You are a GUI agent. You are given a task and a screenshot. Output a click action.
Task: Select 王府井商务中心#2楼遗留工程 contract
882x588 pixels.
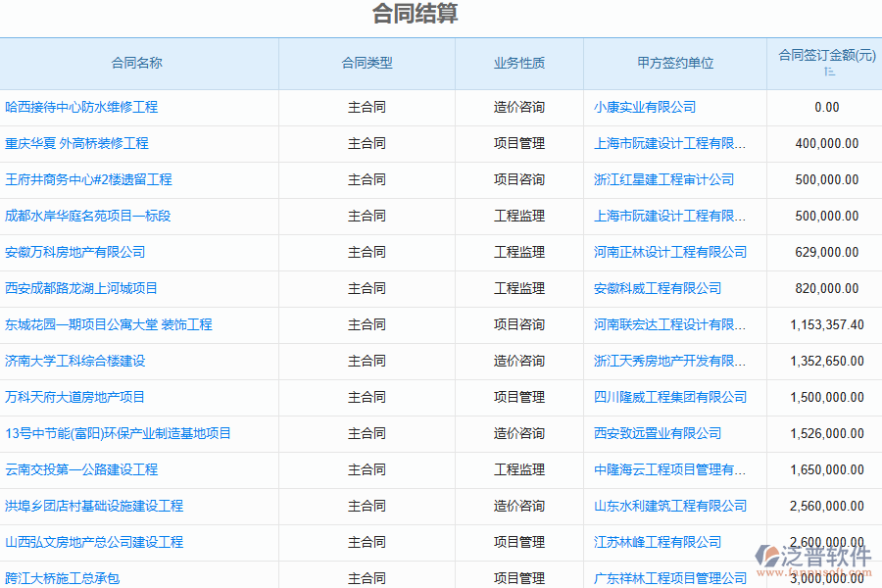point(90,179)
